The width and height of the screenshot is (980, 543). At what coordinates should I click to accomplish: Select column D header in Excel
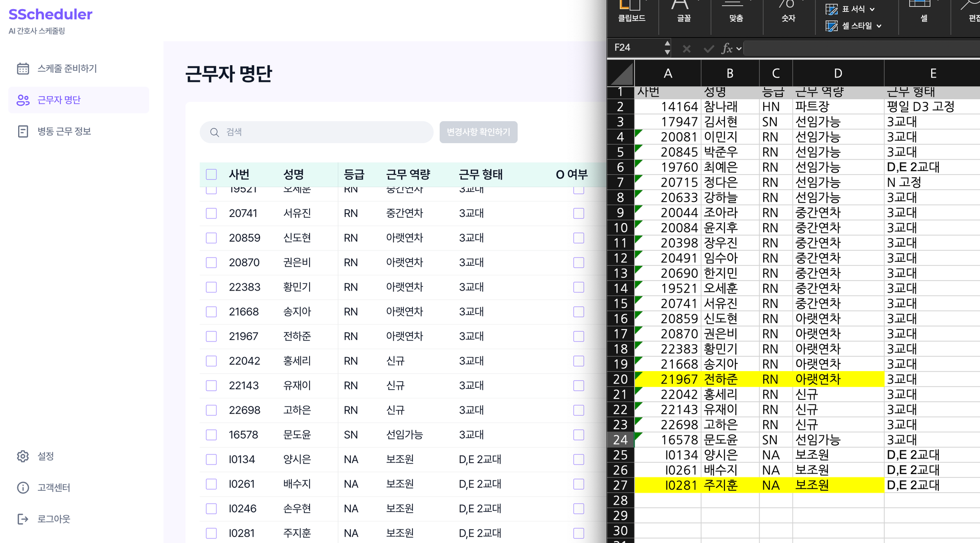[838, 73]
